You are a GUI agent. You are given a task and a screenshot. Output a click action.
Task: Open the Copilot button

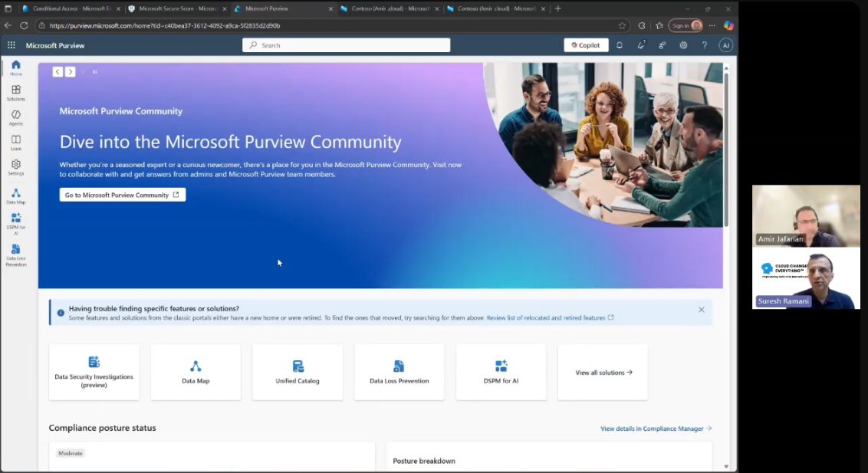(586, 45)
